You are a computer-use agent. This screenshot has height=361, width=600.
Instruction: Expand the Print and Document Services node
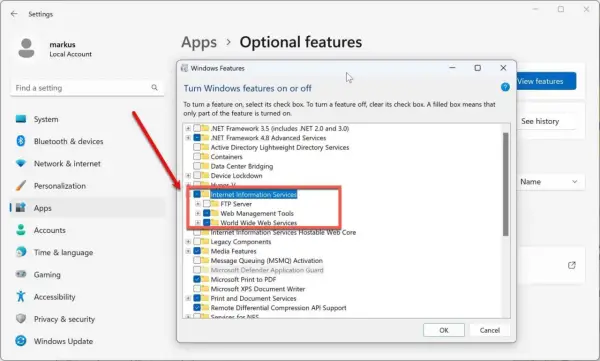pos(188,298)
